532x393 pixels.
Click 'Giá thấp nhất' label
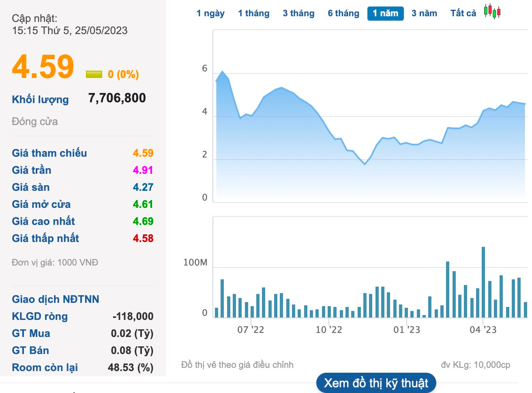click(45, 238)
